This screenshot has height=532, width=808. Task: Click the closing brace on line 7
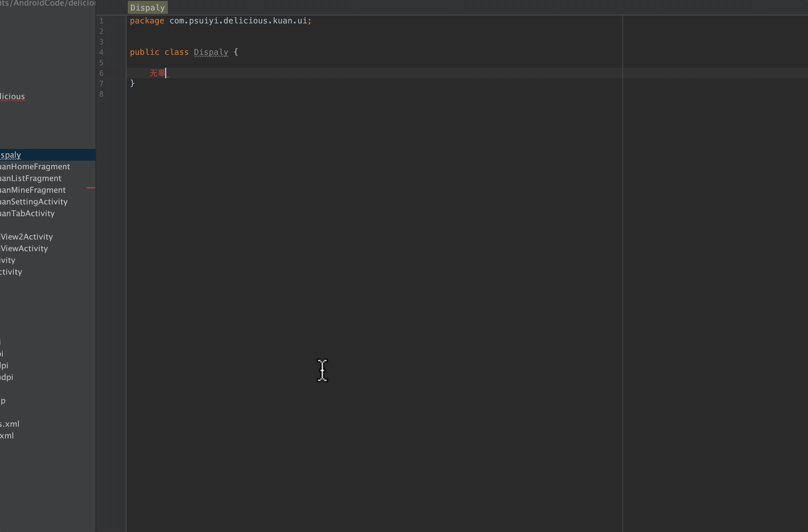[x=132, y=83]
